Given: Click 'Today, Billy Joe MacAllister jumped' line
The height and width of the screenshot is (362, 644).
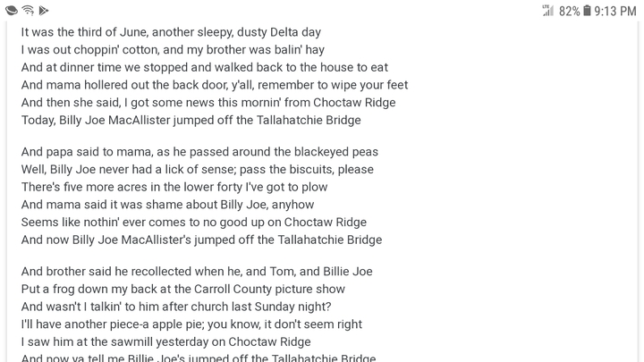Looking at the screenshot, I should click(x=191, y=121).
